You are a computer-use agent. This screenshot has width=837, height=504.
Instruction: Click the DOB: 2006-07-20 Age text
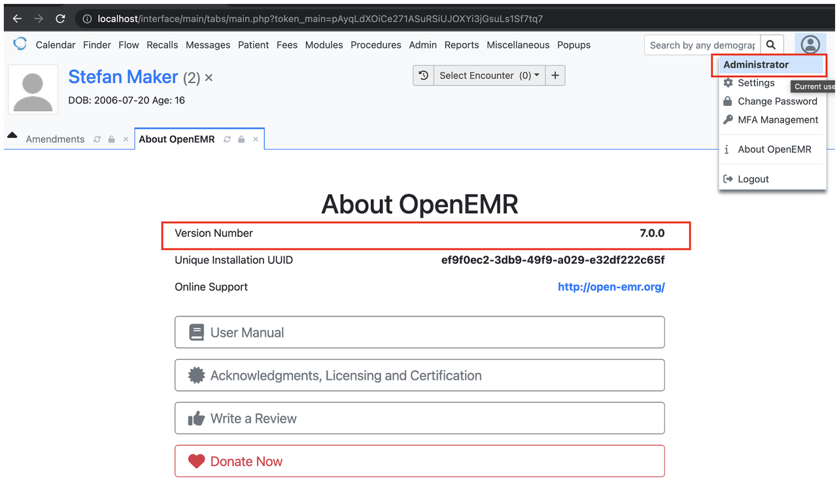pos(127,101)
